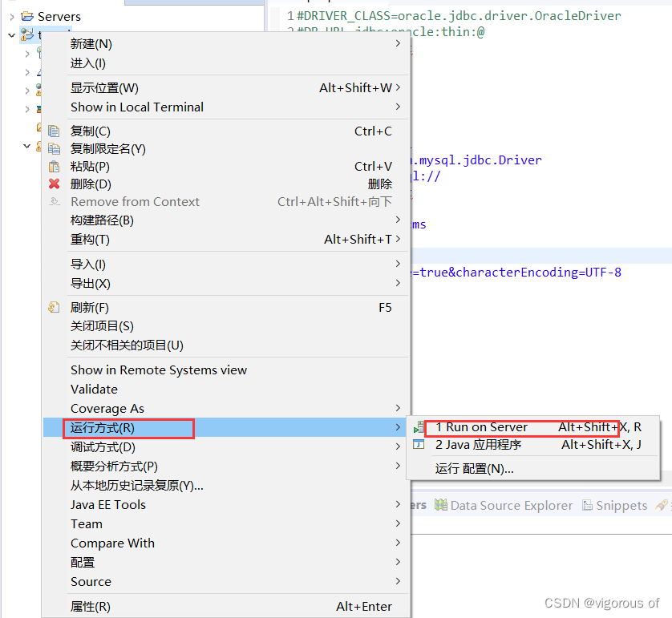This screenshot has width=672, height=618.
Task: Choose 进入(I) from the context menu
Action: [x=226, y=63]
